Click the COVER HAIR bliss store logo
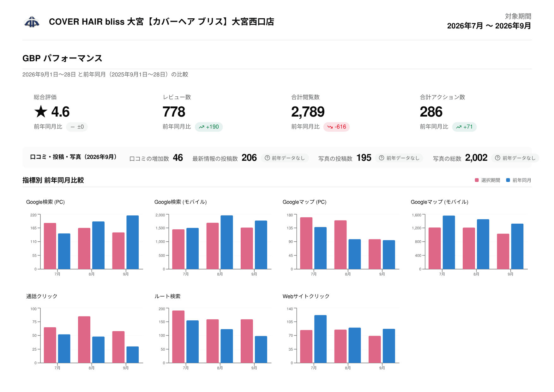The image size is (554, 392). click(x=32, y=22)
